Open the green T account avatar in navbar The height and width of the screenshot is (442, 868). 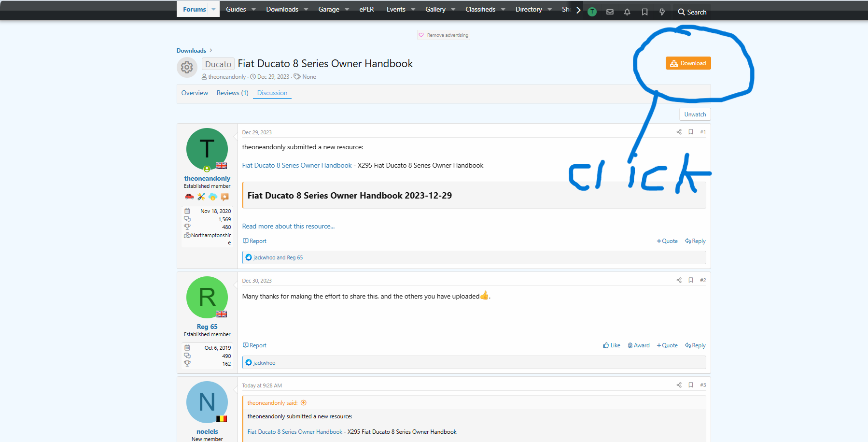pyautogui.click(x=592, y=12)
